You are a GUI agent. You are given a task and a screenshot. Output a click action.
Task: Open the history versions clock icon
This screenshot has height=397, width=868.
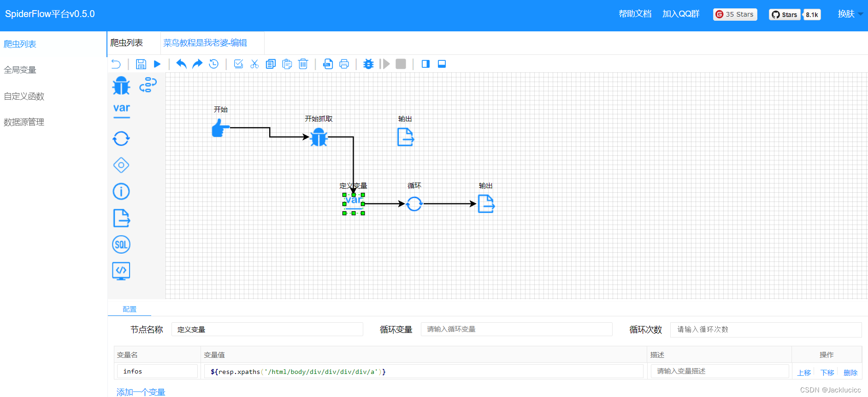214,64
